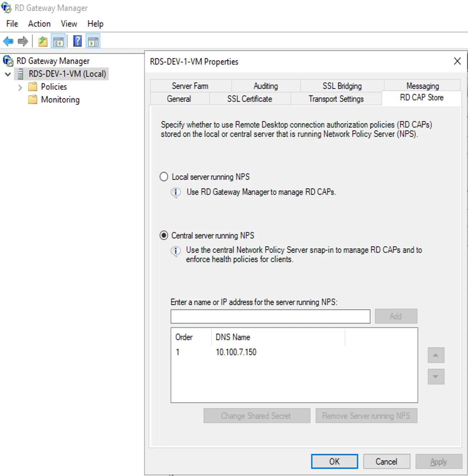Toggle the Show/Hide Console Tree icon
This screenshot has width=468, height=476.
pyautogui.click(x=58, y=41)
